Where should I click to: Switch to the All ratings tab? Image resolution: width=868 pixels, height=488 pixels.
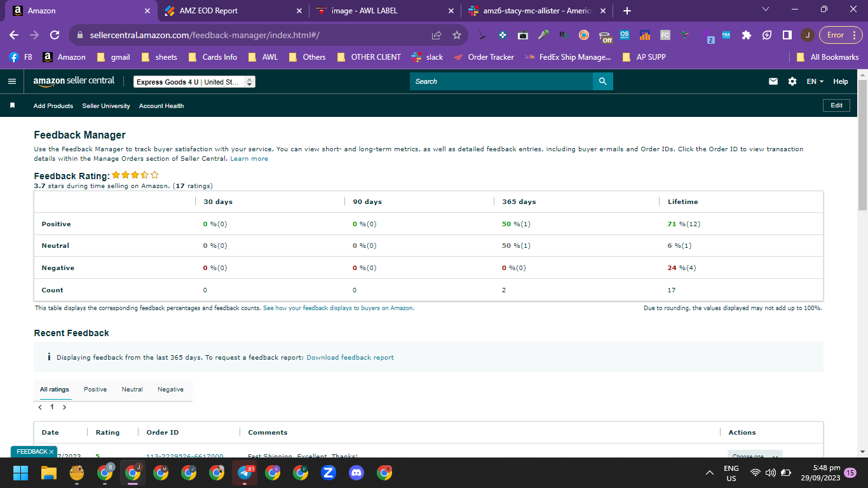pyautogui.click(x=55, y=389)
